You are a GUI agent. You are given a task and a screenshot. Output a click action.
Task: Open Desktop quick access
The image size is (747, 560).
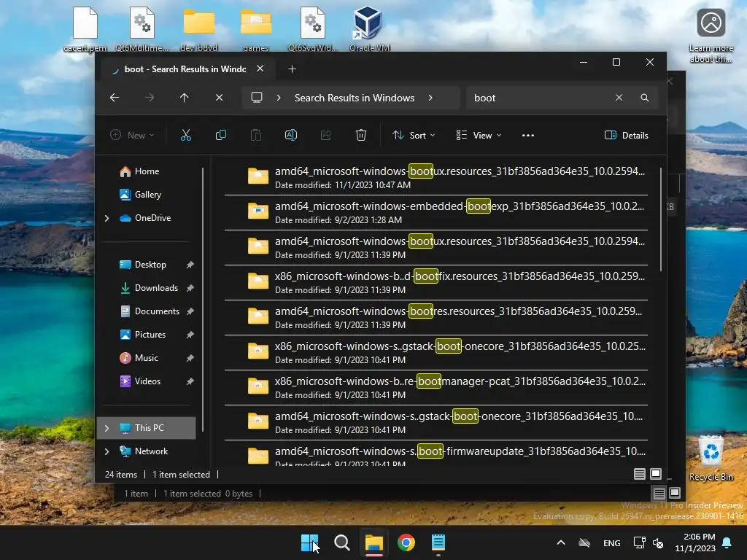pos(150,265)
